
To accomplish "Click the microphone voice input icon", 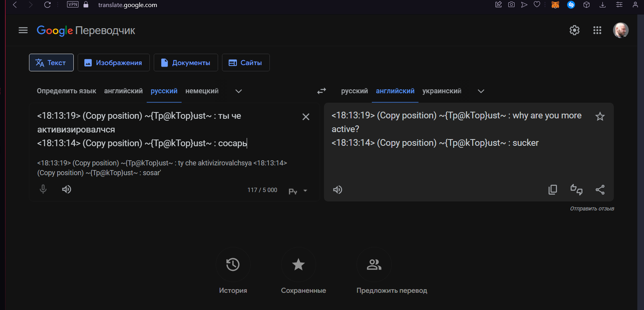I will (x=43, y=190).
